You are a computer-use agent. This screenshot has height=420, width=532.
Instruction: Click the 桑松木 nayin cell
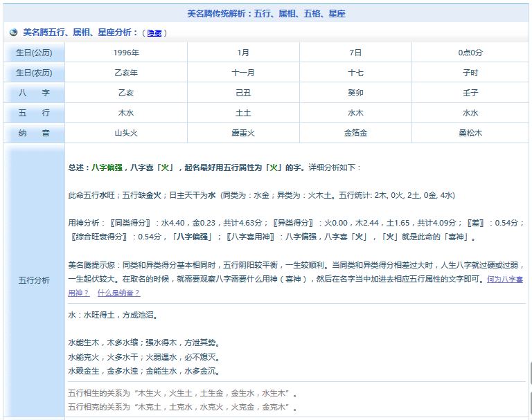[x=470, y=133]
